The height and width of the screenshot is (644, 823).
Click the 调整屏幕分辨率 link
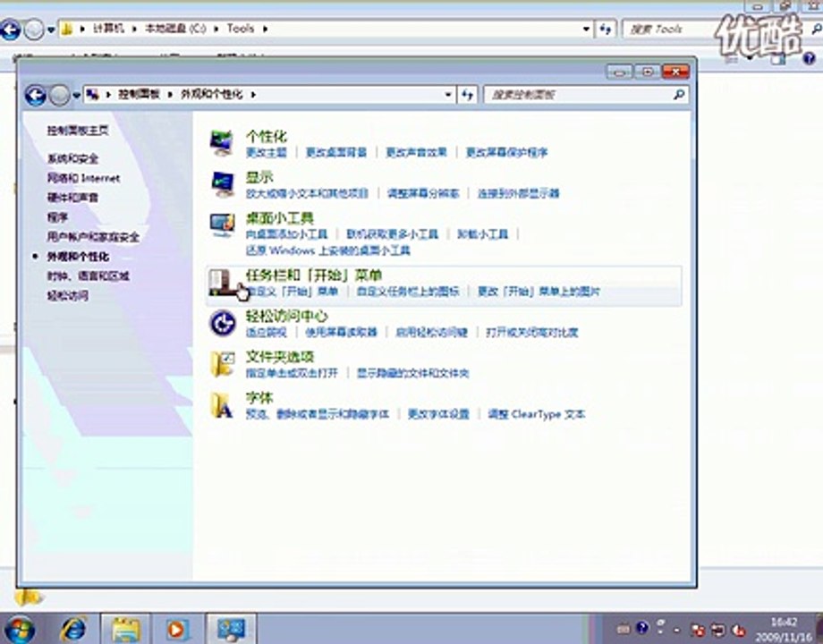(x=423, y=193)
